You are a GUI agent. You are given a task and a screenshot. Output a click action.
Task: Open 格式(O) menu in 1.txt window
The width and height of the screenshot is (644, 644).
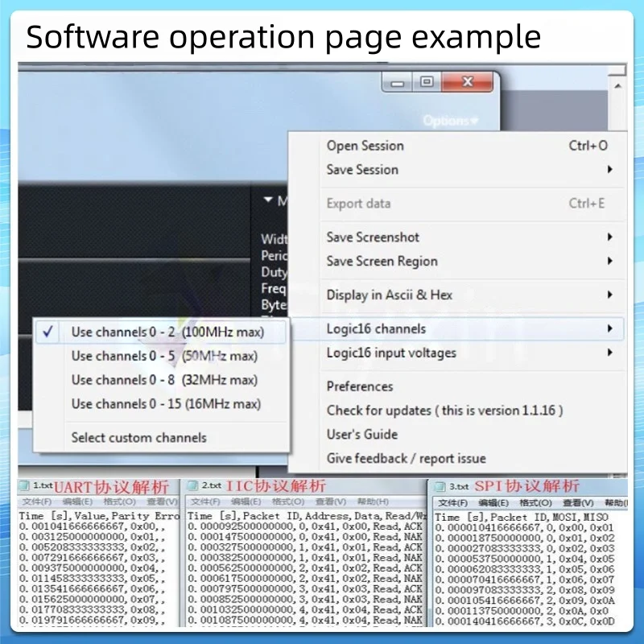click(x=120, y=502)
